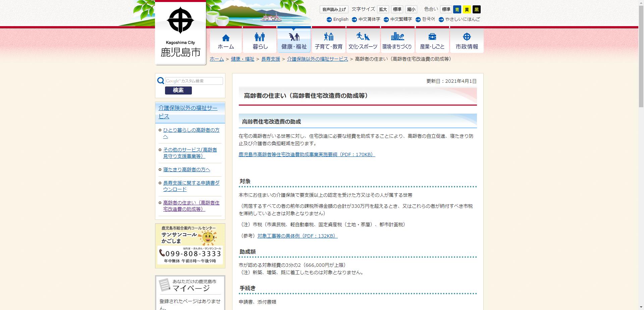644x310 pixels.
Task: Open the 対象工事等の具体例 PDF link
Action: tap(297, 236)
